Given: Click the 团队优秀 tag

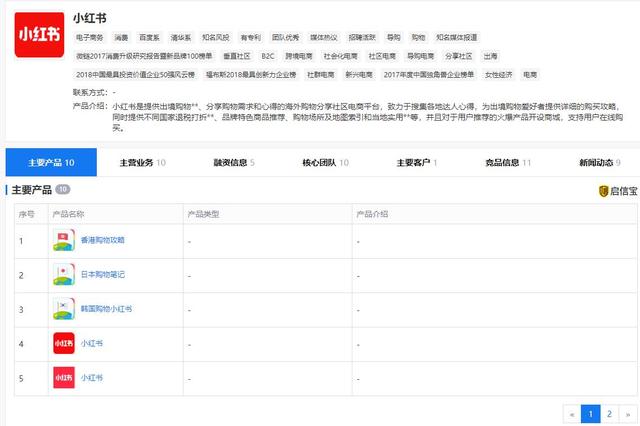Looking at the screenshot, I should click(x=285, y=38).
